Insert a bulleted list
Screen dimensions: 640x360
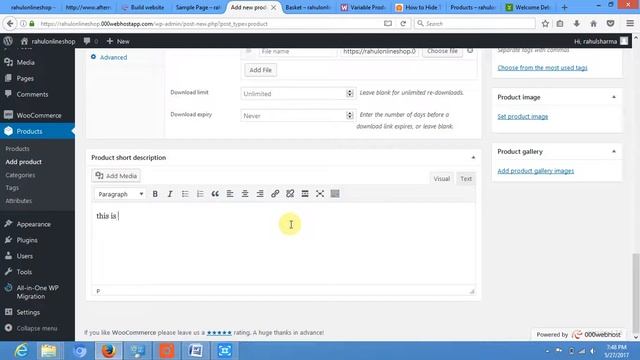[185, 194]
